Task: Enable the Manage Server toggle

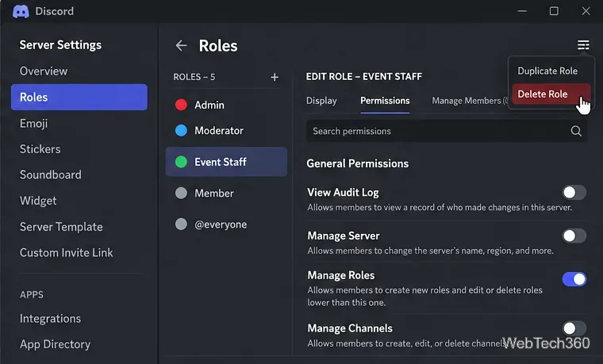Action: coord(574,236)
